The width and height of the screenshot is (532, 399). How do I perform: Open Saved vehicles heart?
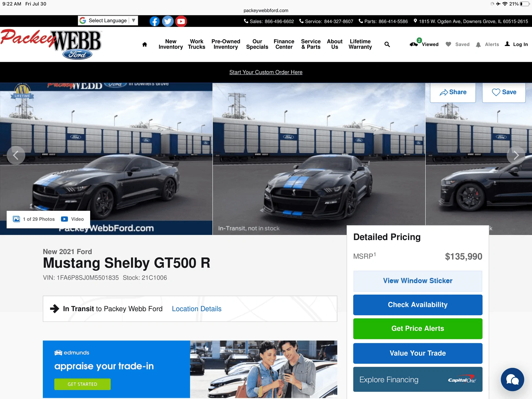[x=458, y=44]
